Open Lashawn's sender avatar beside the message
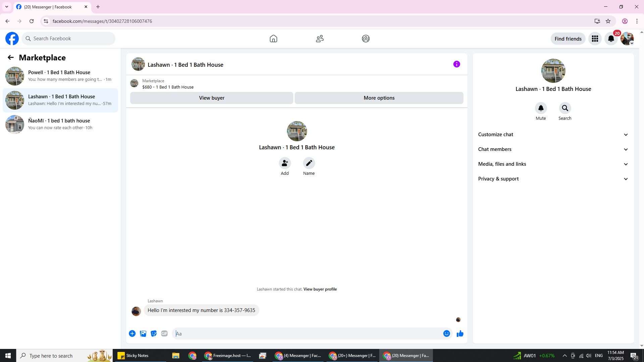The image size is (644, 362). 136,311
